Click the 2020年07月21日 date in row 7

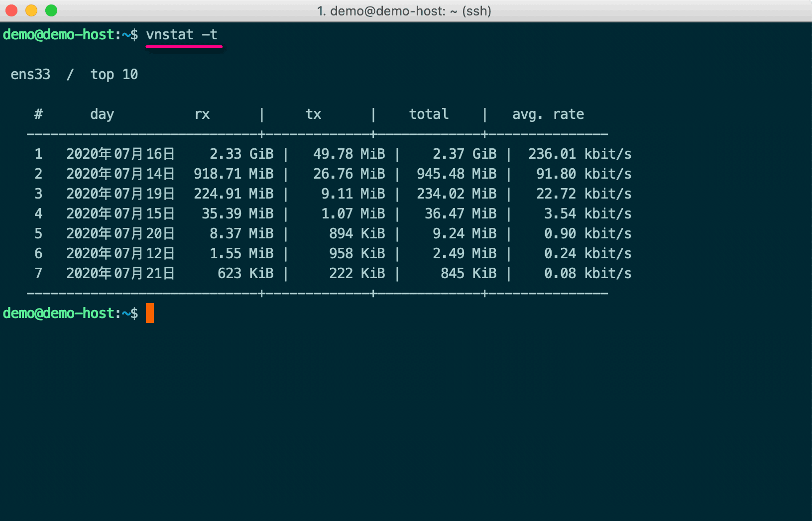click(x=120, y=273)
